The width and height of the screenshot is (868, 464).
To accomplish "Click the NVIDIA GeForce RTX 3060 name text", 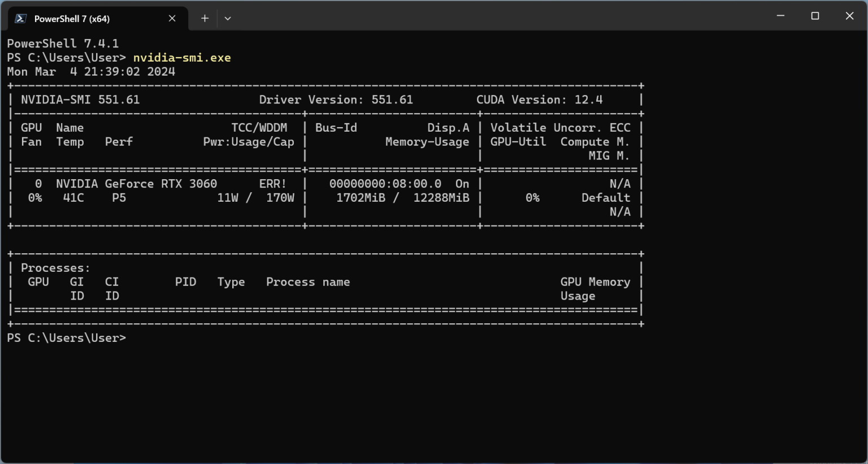I will [x=136, y=183].
